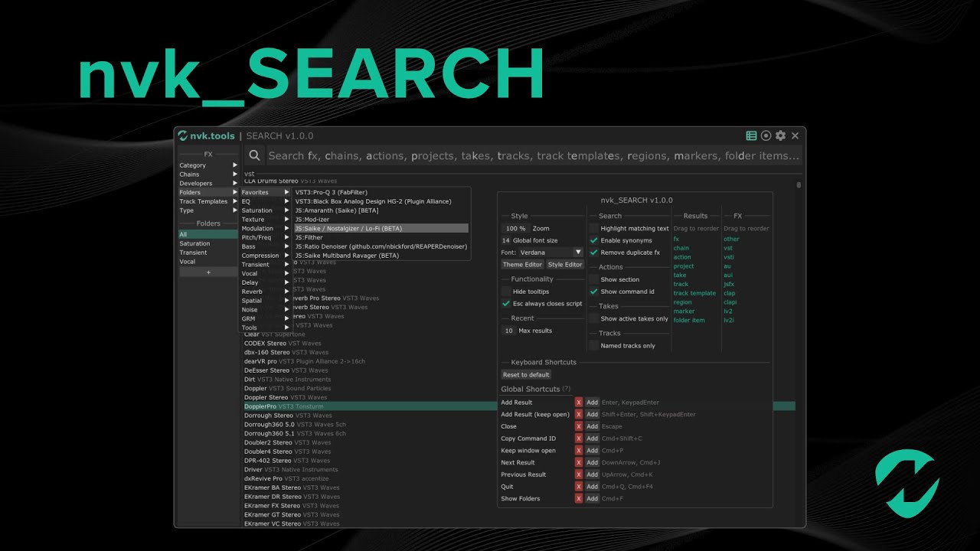Remove shortcut for Add Result (keep open)

pyautogui.click(x=579, y=415)
